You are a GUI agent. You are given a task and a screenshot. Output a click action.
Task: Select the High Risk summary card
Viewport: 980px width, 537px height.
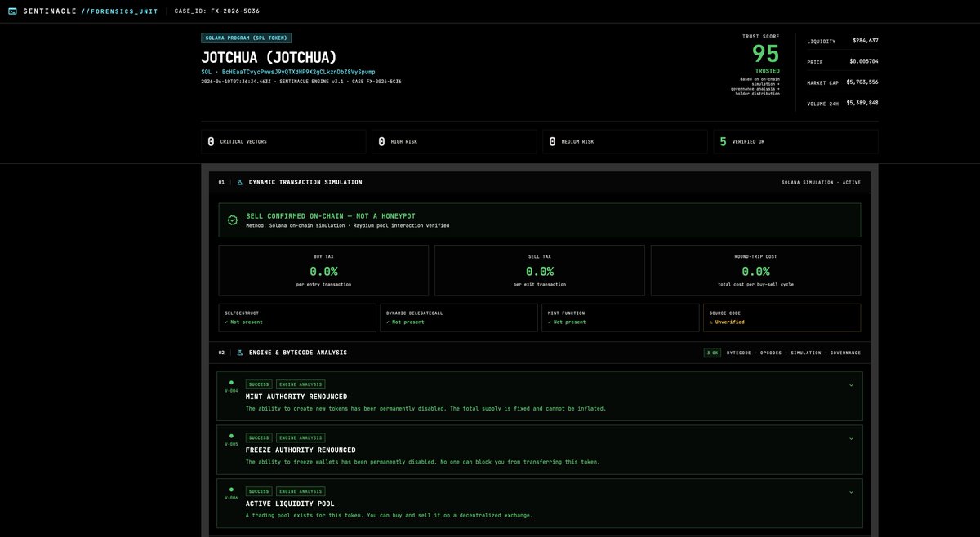pyautogui.click(x=454, y=141)
